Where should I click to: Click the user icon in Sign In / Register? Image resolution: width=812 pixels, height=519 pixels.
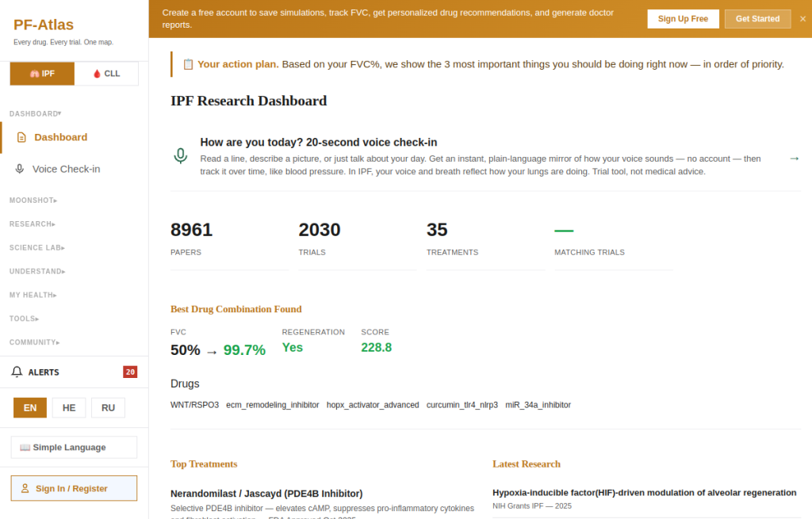pos(25,488)
